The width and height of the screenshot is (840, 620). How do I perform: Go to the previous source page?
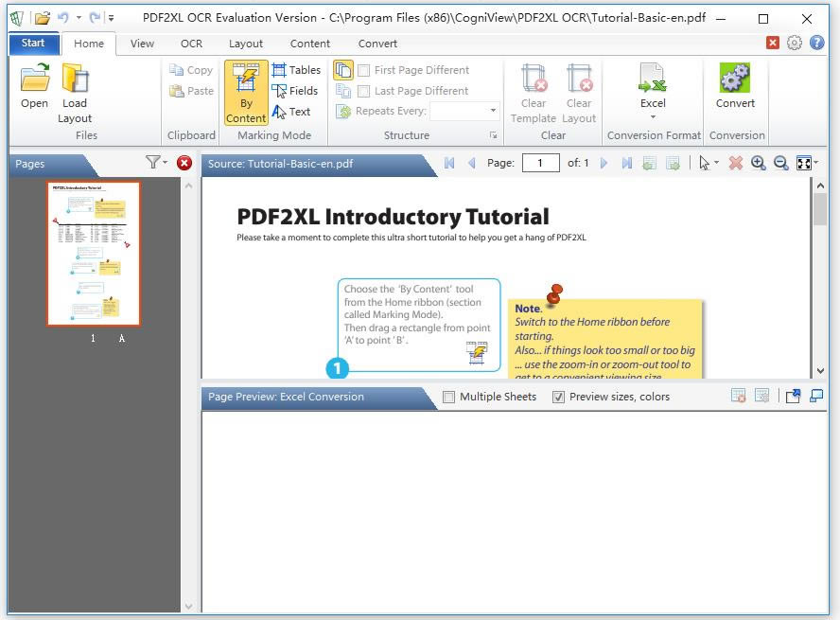(x=471, y=163)
